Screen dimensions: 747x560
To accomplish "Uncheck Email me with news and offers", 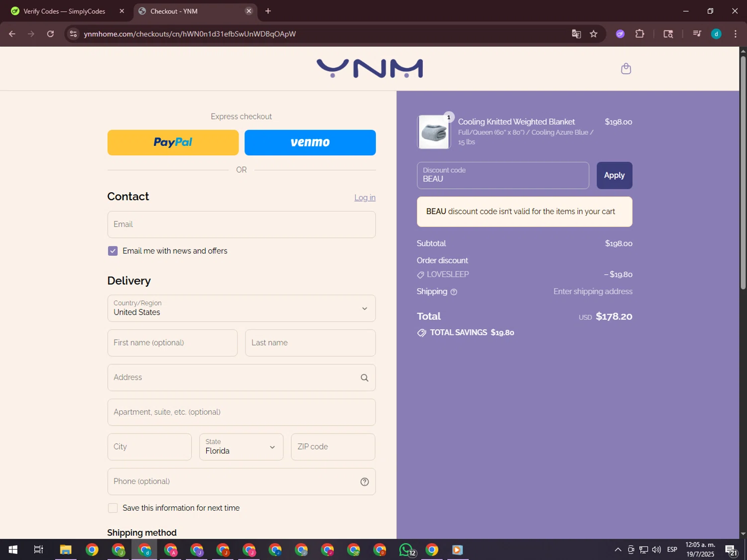I will click(x=113, y=251).
